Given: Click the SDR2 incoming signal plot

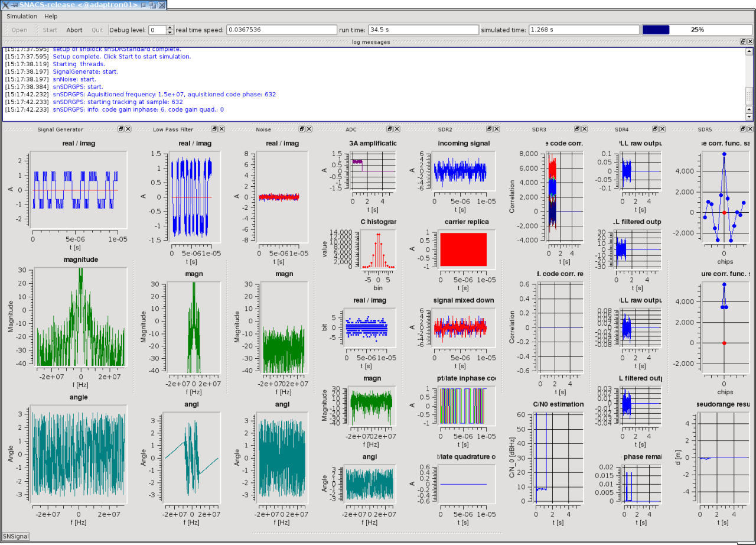Looking at the screenshot, I should coord(463,171).
